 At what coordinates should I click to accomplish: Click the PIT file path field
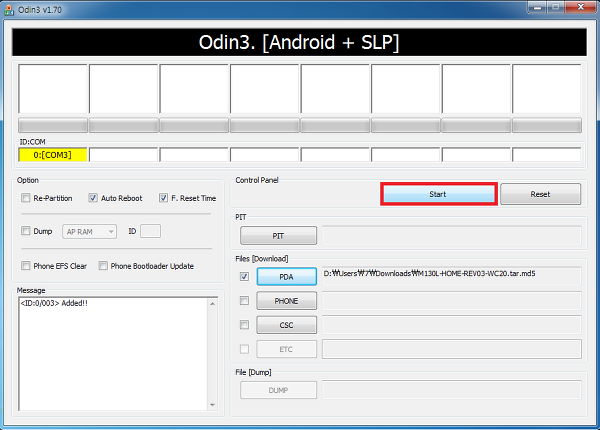tap(452, 235)
